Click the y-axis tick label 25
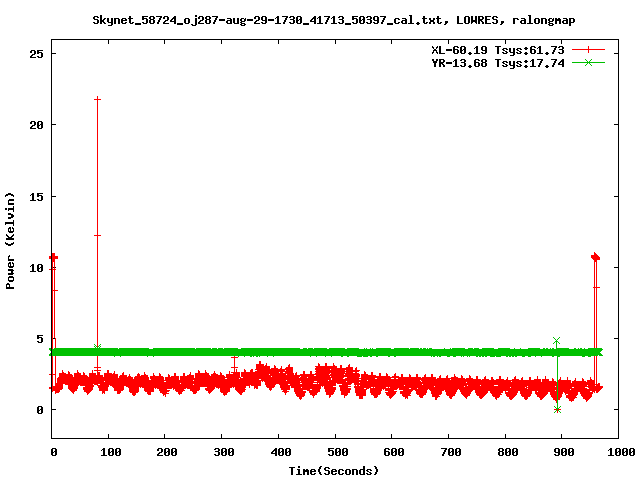The width and height of the screenshot is (640, 480). pyautogui.click(x=37, y=53)
